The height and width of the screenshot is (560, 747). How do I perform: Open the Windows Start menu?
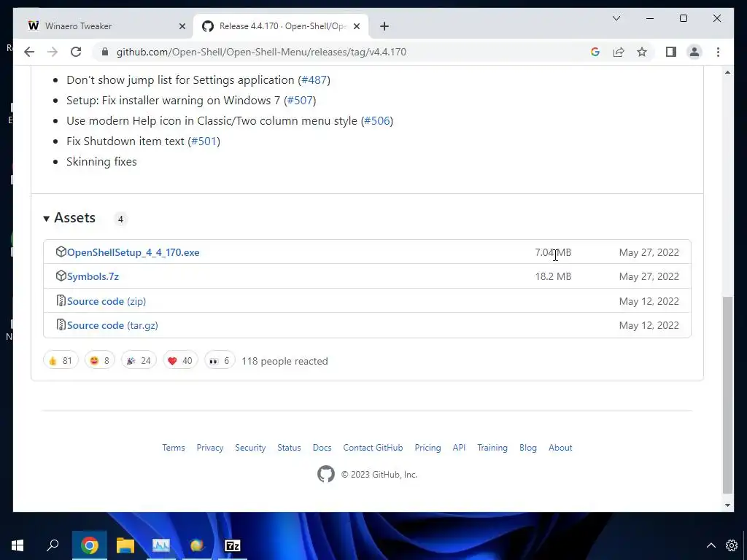(18, 545)
